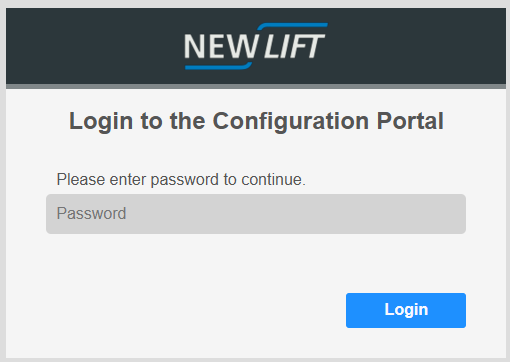The width and height of the screenshot is (510, 362).
Task: Click the word "Login" in the page heading
Action: point(101,122)
